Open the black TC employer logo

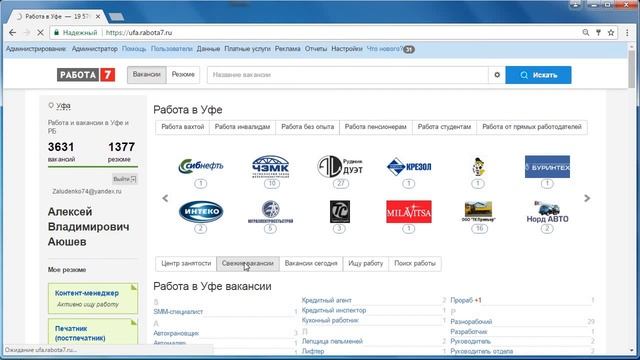[x=340, y=211]
